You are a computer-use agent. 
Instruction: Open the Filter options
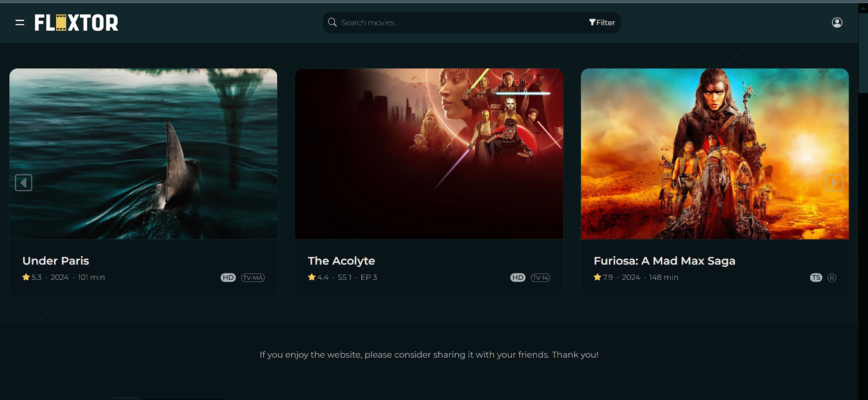tap(602, 22)
